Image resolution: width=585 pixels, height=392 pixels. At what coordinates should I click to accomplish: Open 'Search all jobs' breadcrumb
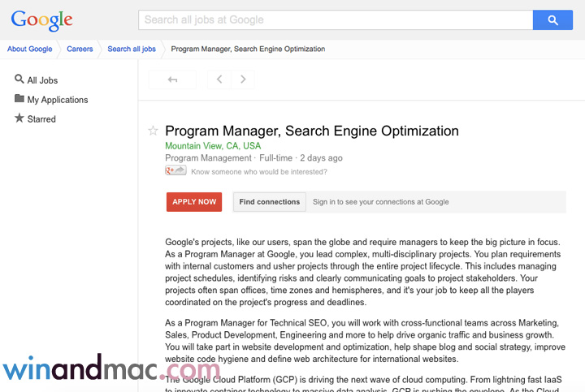point(132,49)
